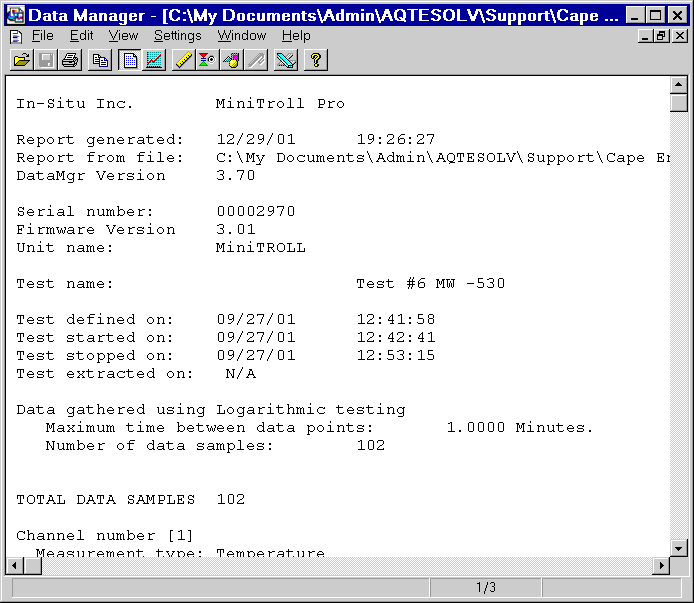Screen dimensions: 694x603
Task: Click the red-green hourglass triangles icon
Action: pyautogui.click(x=207, y=60)
